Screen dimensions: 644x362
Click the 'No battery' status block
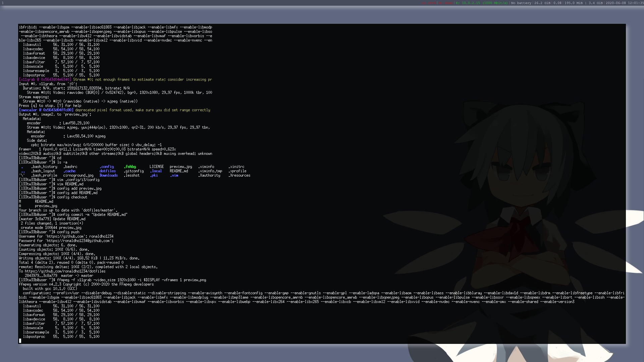click(521, 3)
